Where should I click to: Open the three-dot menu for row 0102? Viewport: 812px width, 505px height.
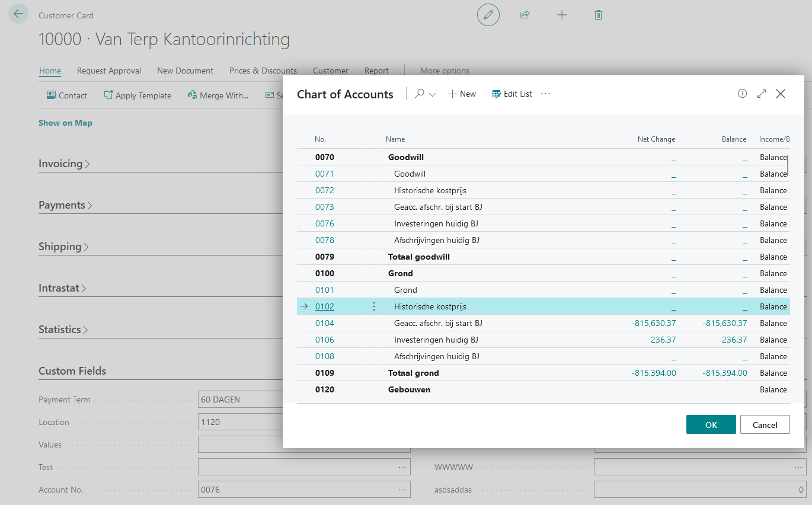pos(373,306)
